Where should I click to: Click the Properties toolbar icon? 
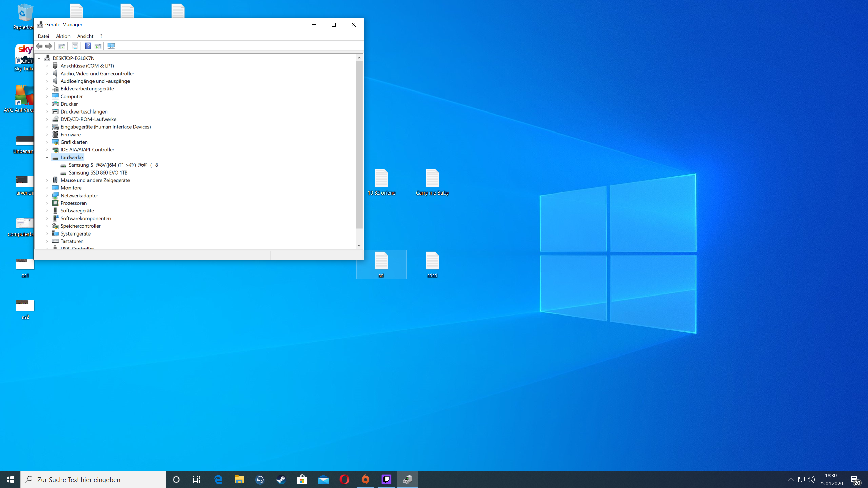(x=75, y=46)
